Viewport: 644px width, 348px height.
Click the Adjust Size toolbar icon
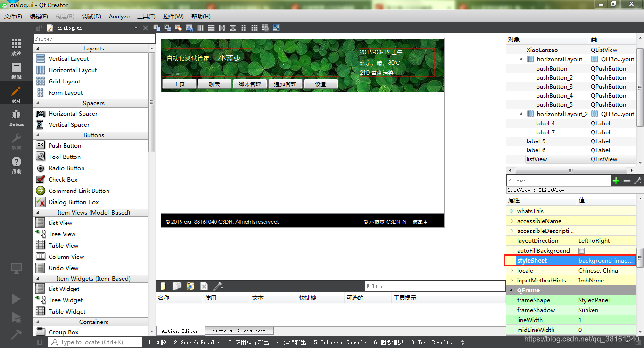point(275,28)
